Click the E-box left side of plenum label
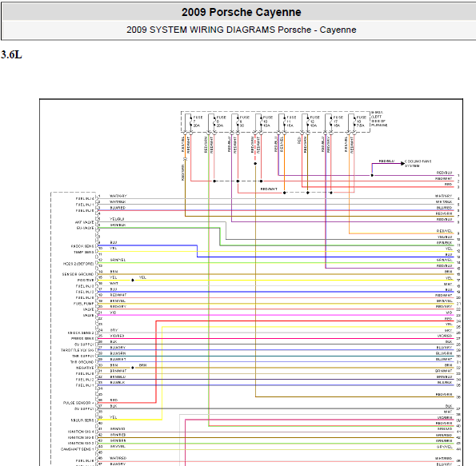The height and width of the screenshot is (466, 476). [379, 118]
